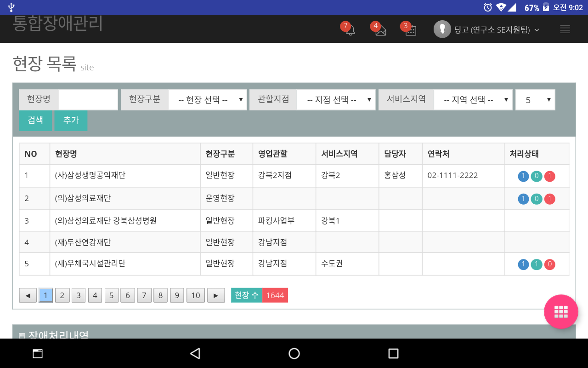Screen dimensions: 588x368
Task: Tap the window icon in navigation bar
Action: [x=38, y=353]
